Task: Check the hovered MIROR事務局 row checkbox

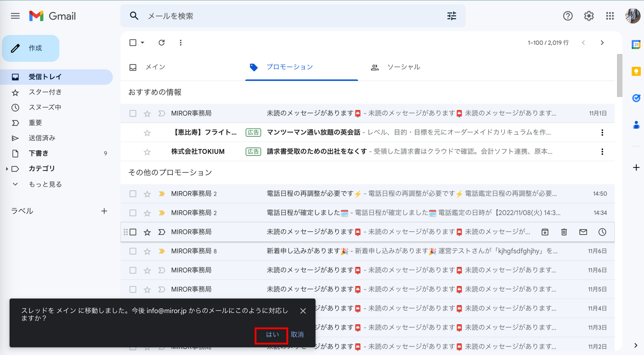Action: [133, 232]
